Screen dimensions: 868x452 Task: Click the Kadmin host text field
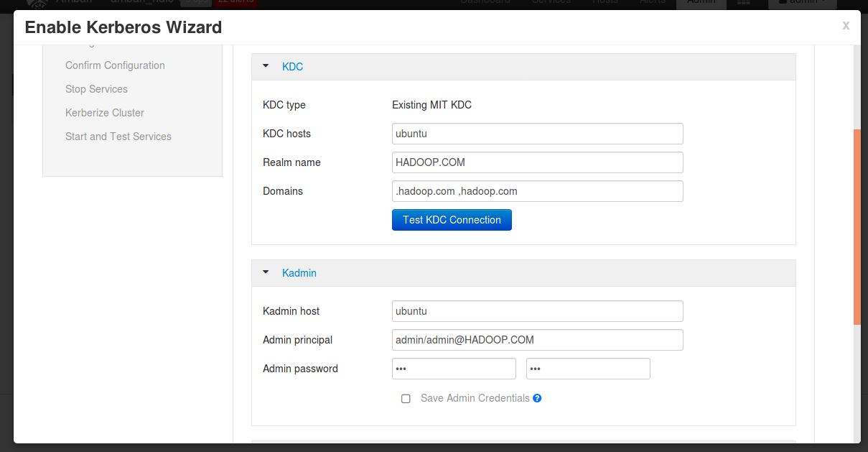537,311
